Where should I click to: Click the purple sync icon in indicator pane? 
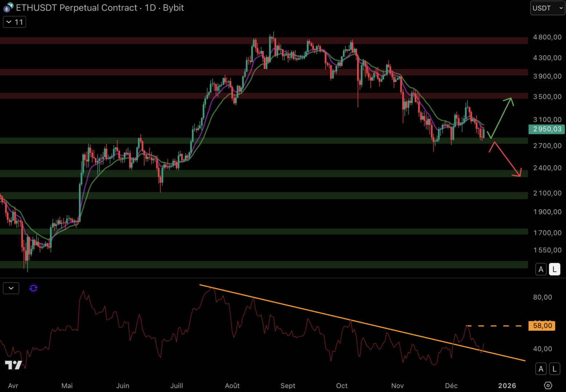(33, 288)
